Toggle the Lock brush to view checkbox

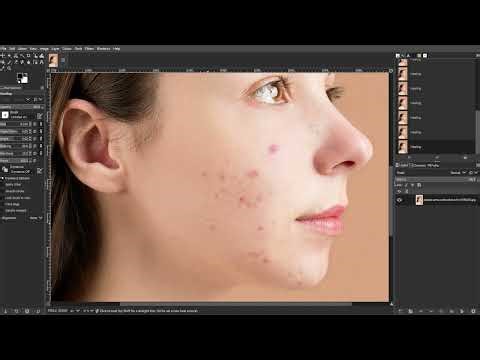(16, 198)
